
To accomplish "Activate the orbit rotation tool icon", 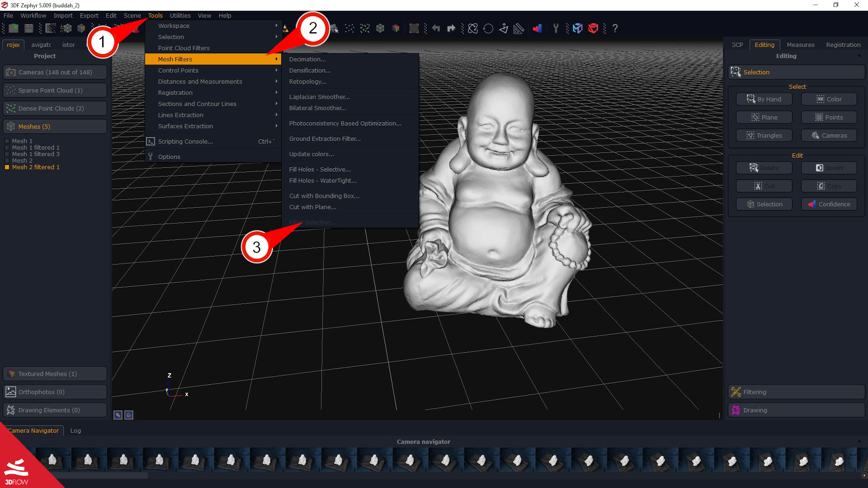I will pyautogui.click(x=473, y=28).
